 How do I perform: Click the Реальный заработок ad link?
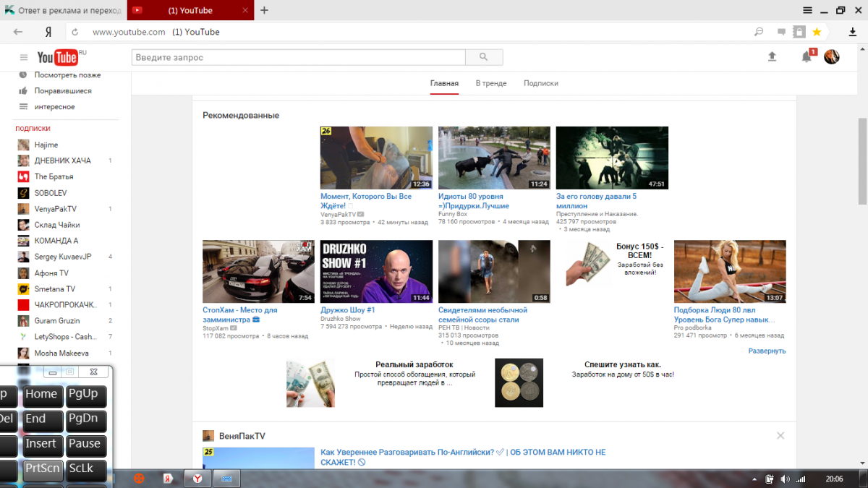pyautogui.click(x=414, y=365)
